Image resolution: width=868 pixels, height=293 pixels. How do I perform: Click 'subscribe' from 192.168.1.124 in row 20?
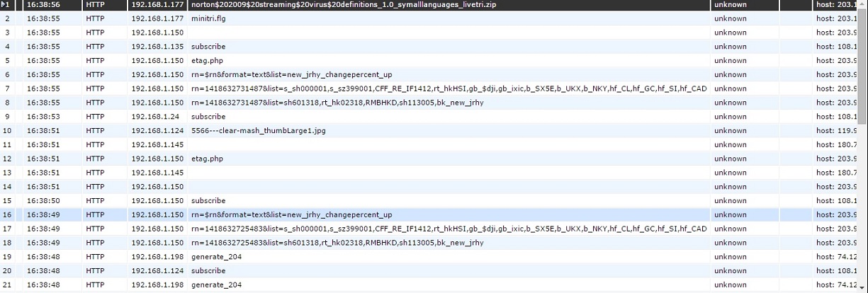click(208, 271)
